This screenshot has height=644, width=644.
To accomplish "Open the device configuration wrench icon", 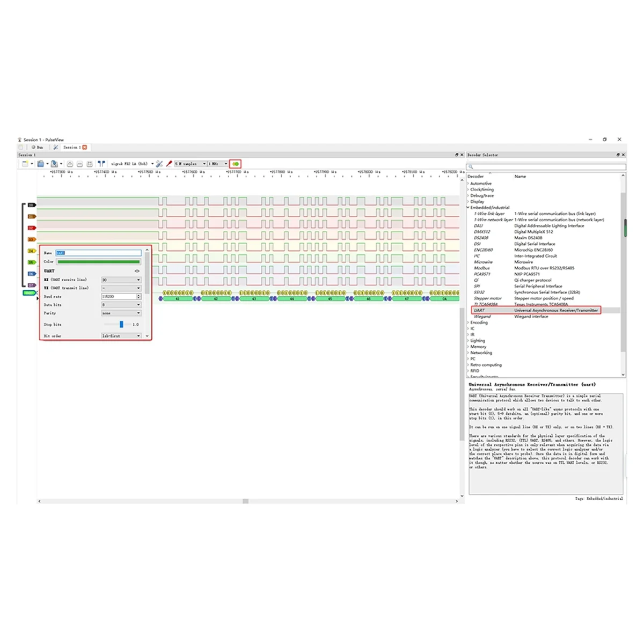I will click(x=159, y=164).
